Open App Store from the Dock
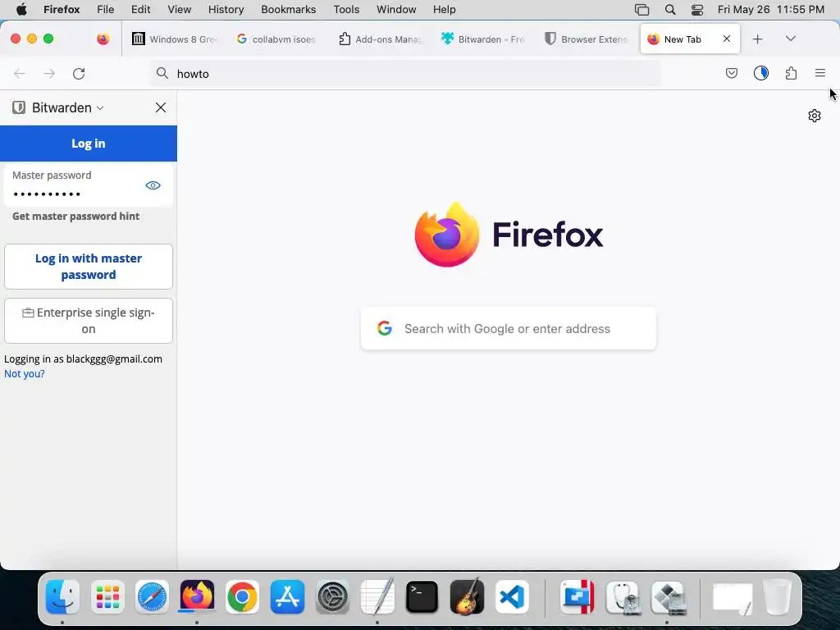The width and height of the screenshot is (840, 630). coord(287,597)
